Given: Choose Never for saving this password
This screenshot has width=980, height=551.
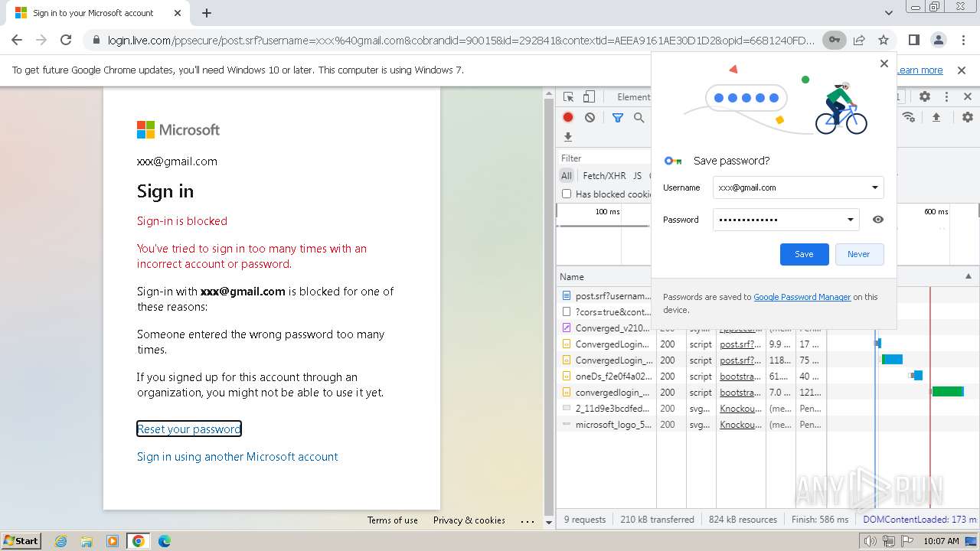Looking at the screenshot, I should coord(859,254).
